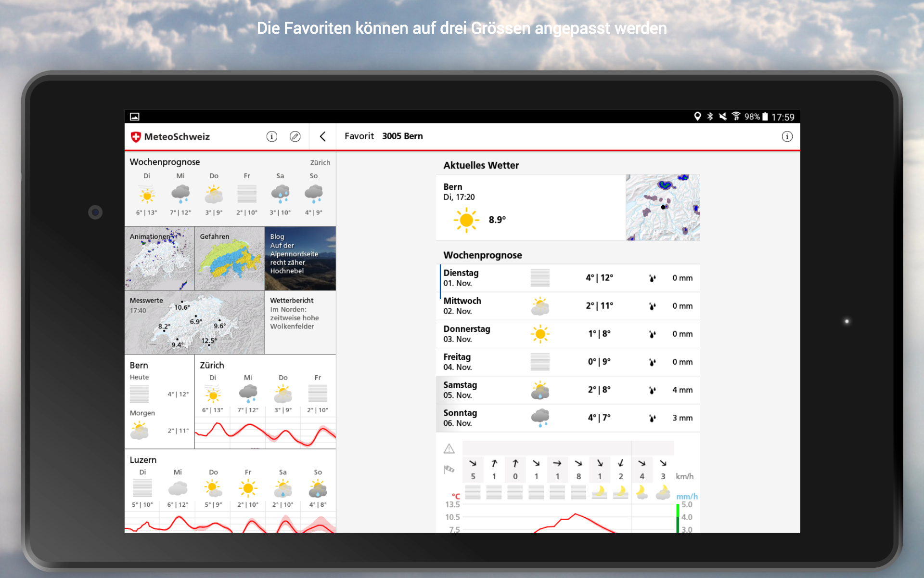
Task: Read the Wetterbericht text tile
Action: 300,322
